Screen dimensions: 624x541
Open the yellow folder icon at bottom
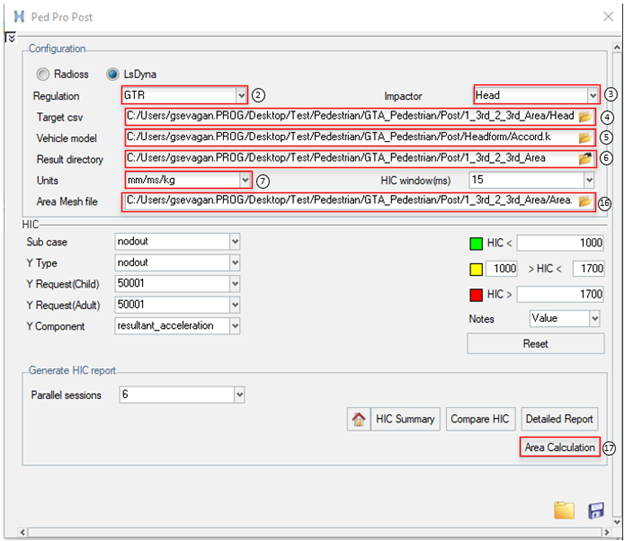tap(564, 510)
